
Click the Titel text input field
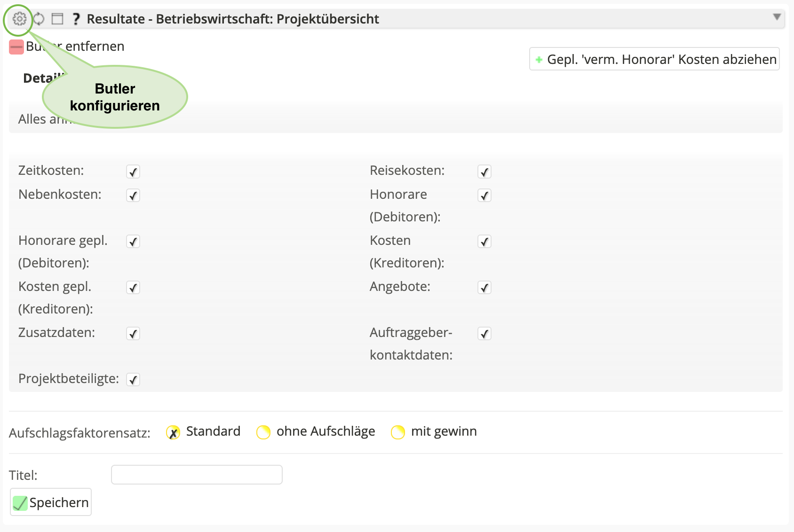click(197, 475)
